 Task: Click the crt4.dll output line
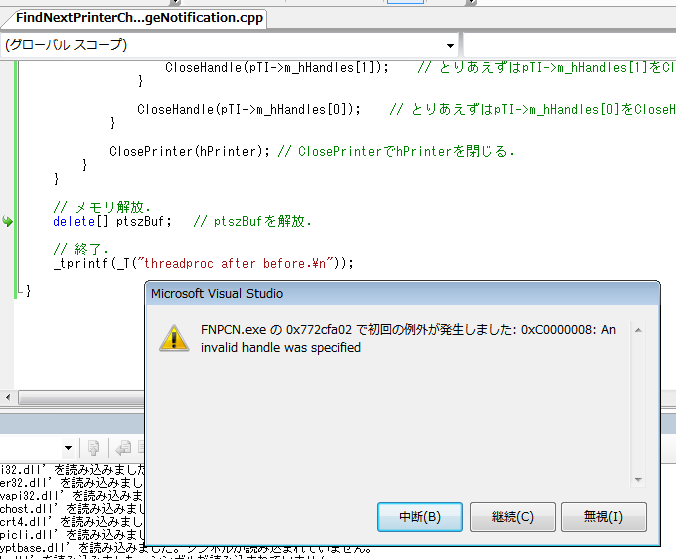[72, 522]
